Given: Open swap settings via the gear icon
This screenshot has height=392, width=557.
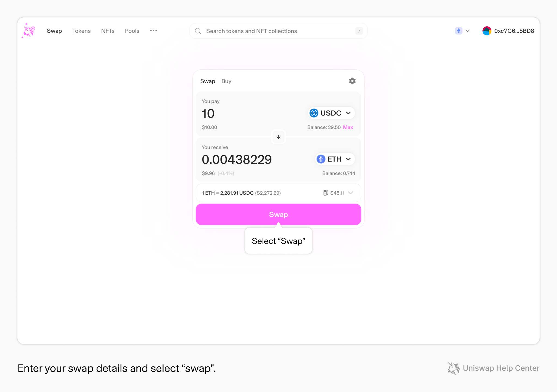Looking at the screenshot, I should pyautogui.click(x=352, y=81).
